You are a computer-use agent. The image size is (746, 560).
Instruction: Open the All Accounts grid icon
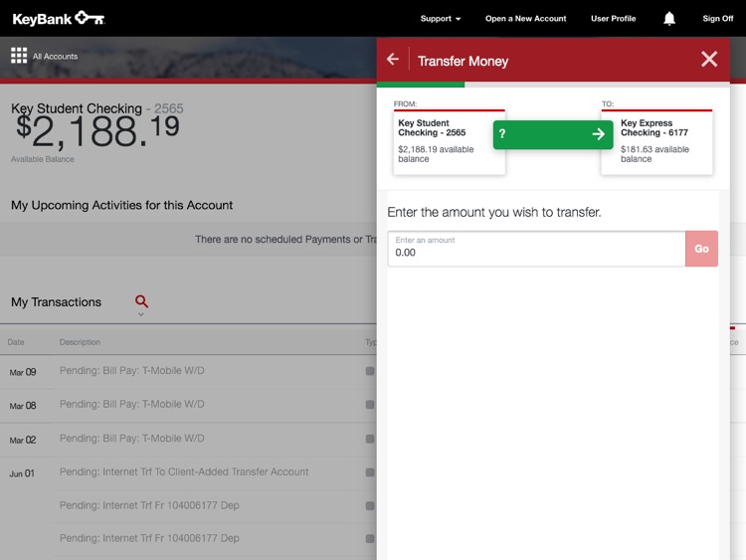pyautogui.click(x=19, y=56)
